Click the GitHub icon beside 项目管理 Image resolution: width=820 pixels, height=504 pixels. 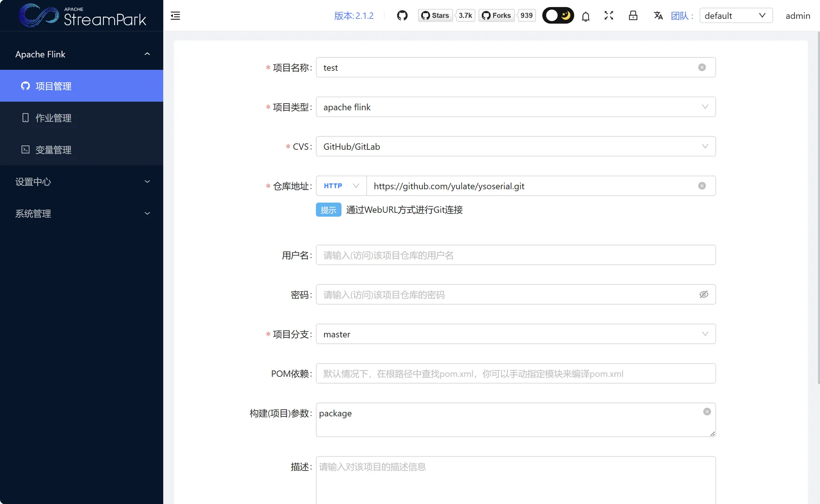(x=25, y=86)
